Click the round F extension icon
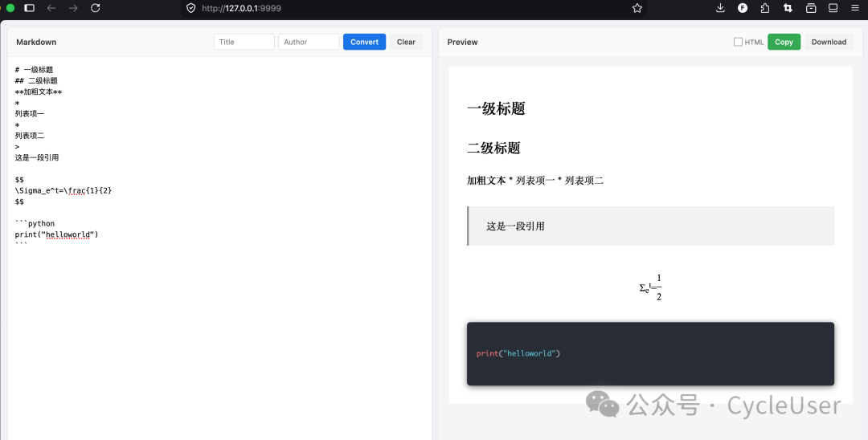The image size is (868, 440). coord(743,8)
